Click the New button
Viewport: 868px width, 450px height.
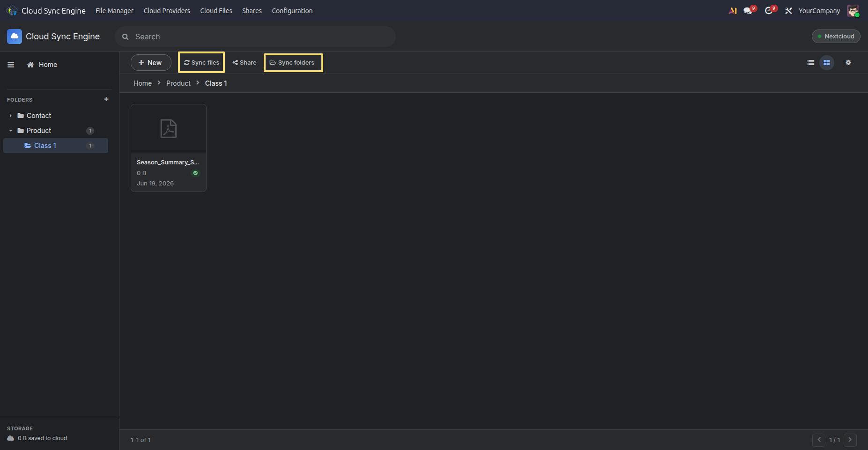pyautogui.click(x=151, y=63)
